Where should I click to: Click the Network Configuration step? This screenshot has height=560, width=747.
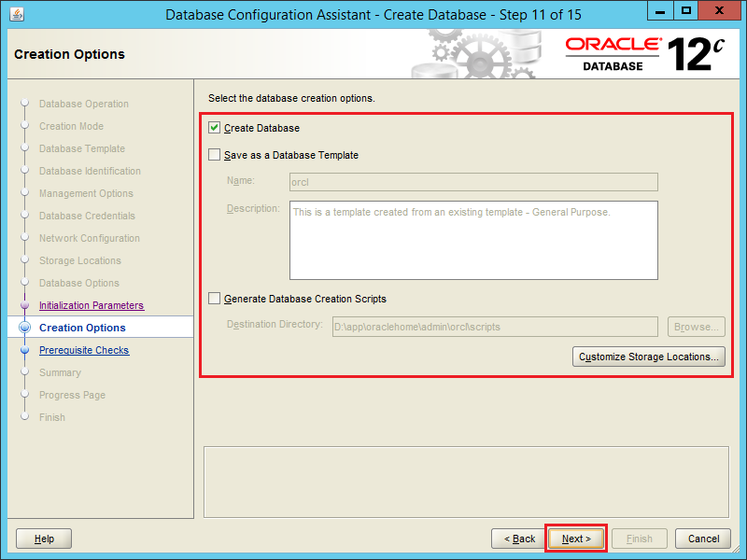(x=90, y=238)
